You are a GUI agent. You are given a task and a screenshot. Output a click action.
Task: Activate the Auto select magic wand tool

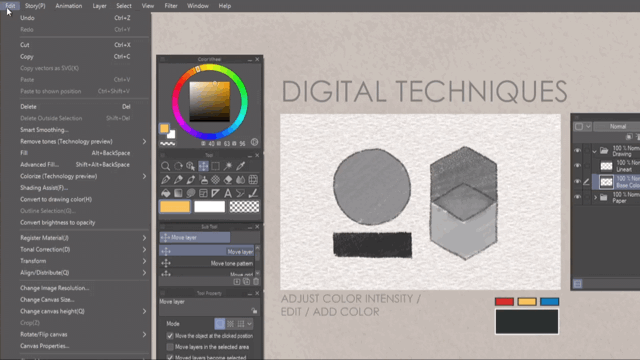228,166
